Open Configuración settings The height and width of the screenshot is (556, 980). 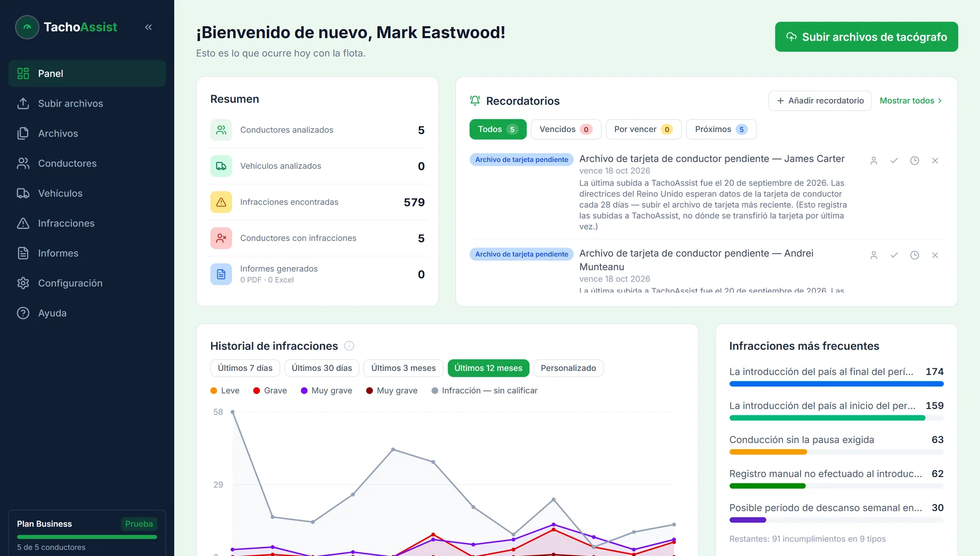[x=87, y=283]
